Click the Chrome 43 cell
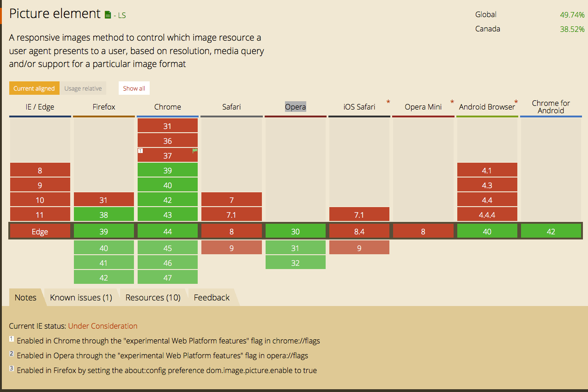This screenshot has width=588, height=392. point(168,214)
